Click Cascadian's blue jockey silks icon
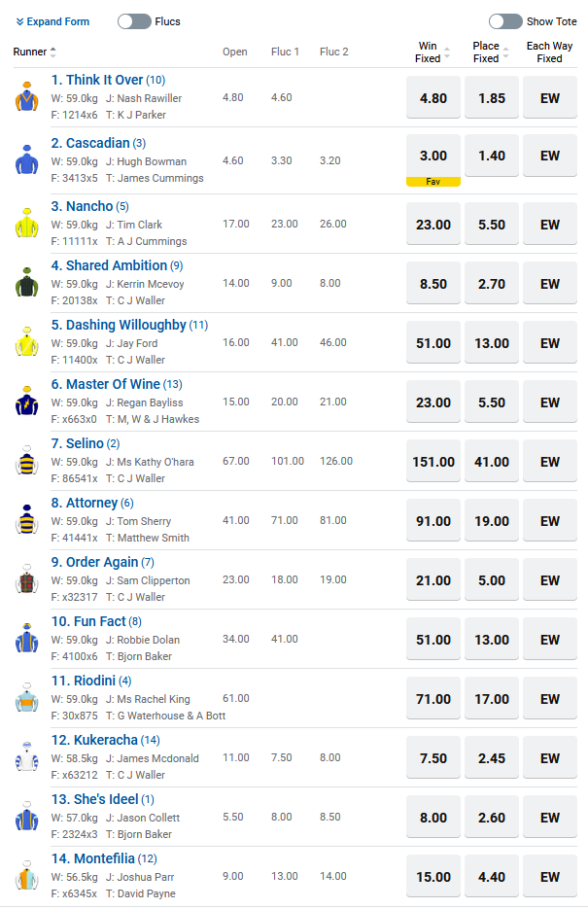Viewport: 588px width, 909px height. tap(25, 160)
